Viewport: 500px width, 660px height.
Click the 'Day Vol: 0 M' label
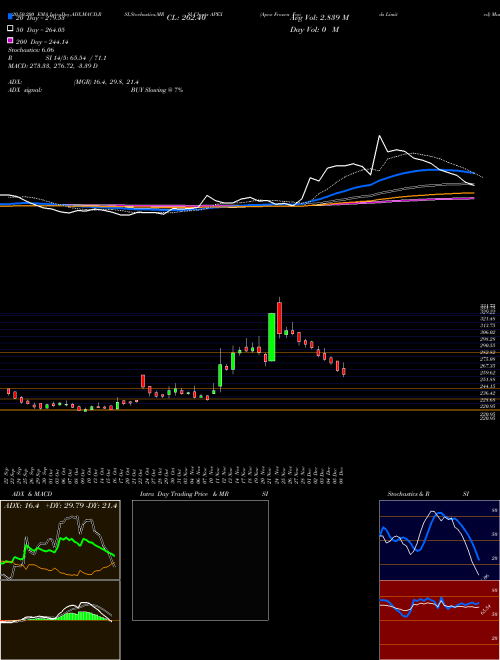314,29
